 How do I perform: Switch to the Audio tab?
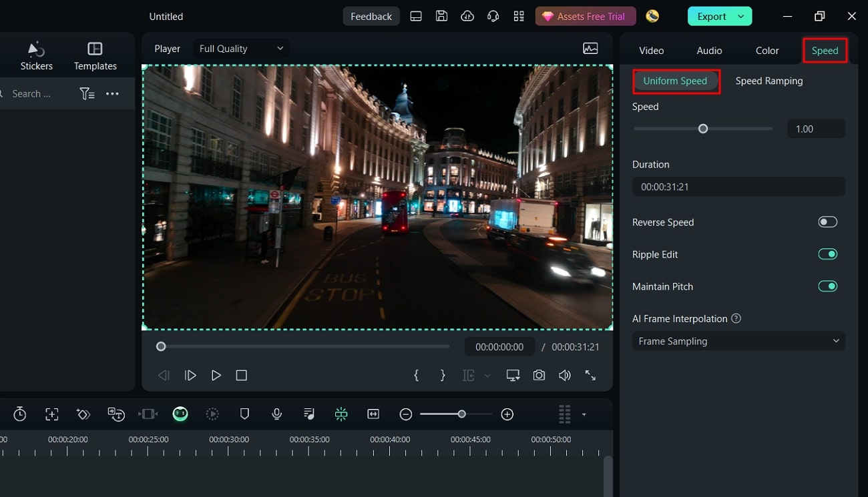coord(709,50)
